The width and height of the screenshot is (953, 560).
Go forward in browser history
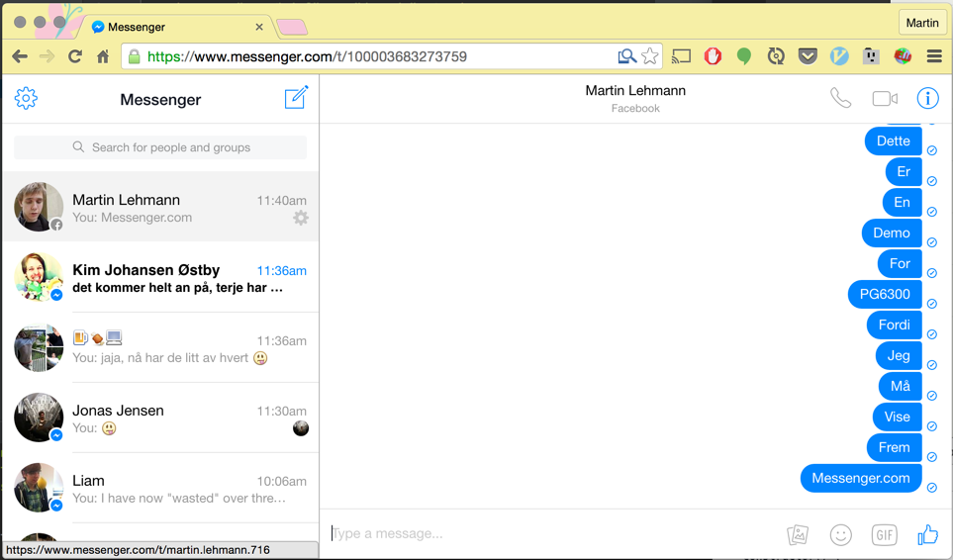click(x=47, y=56)
